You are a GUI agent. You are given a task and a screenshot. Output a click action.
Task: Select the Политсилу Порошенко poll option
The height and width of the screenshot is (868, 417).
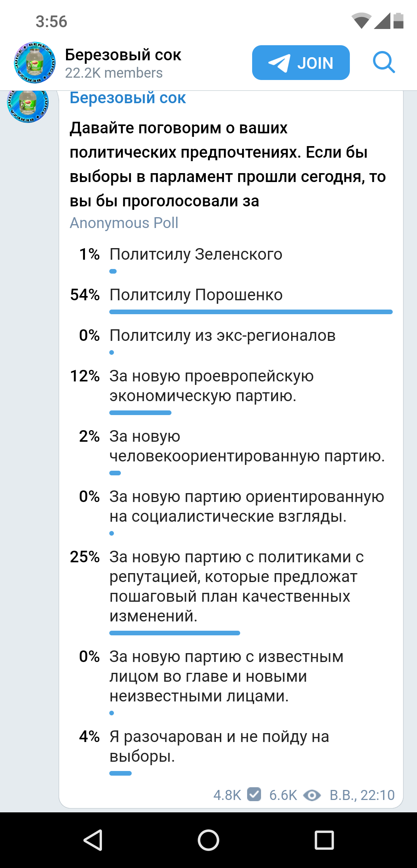click(231, 300)
